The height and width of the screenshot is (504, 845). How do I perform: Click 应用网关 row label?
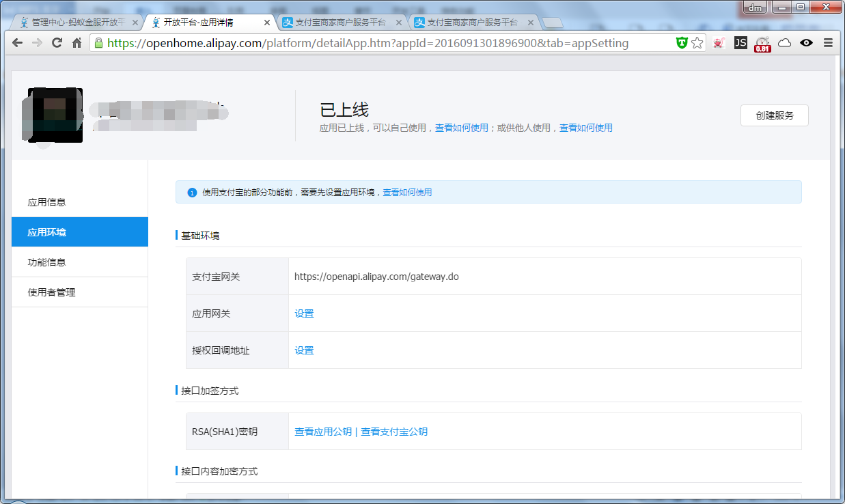211,313
